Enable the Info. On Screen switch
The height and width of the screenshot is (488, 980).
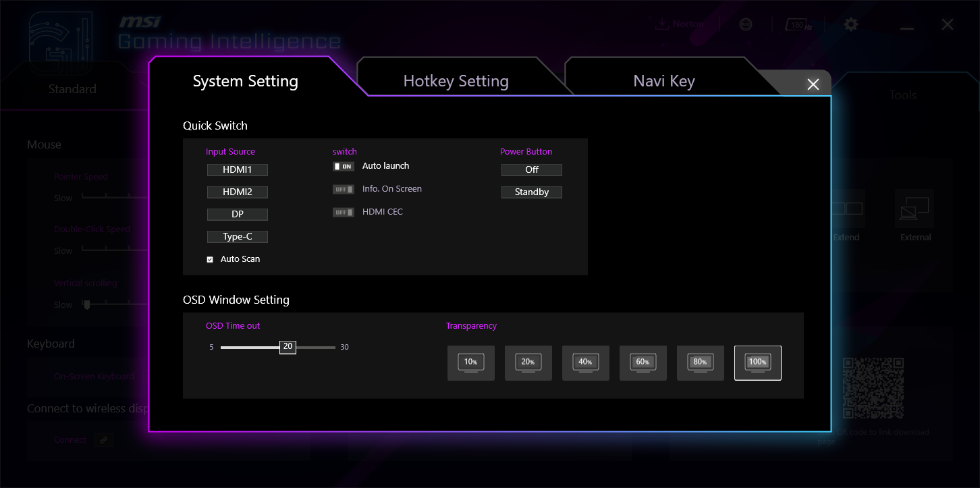344,189
